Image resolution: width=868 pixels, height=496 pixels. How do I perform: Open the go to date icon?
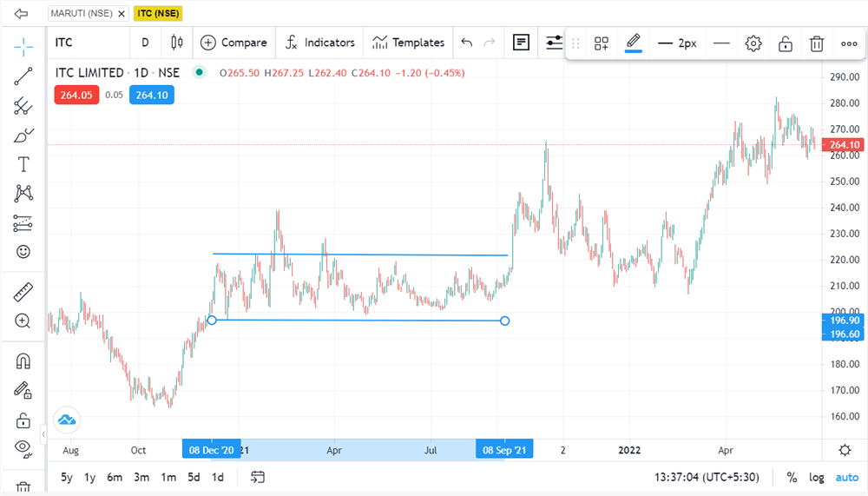coord(258,477)
